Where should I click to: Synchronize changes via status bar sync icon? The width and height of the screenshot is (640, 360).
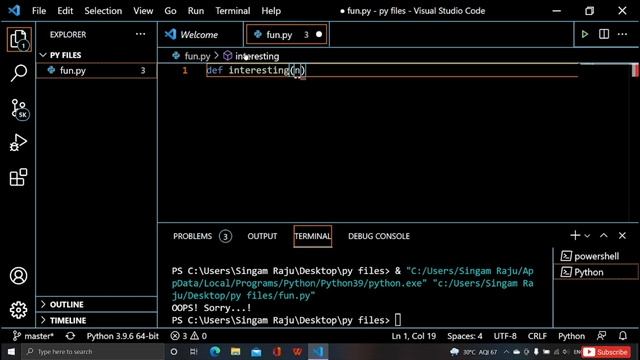70,336
